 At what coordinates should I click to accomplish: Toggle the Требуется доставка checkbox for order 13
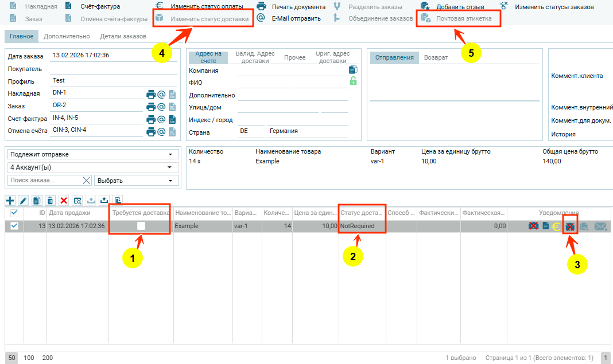tap(141, 226)
